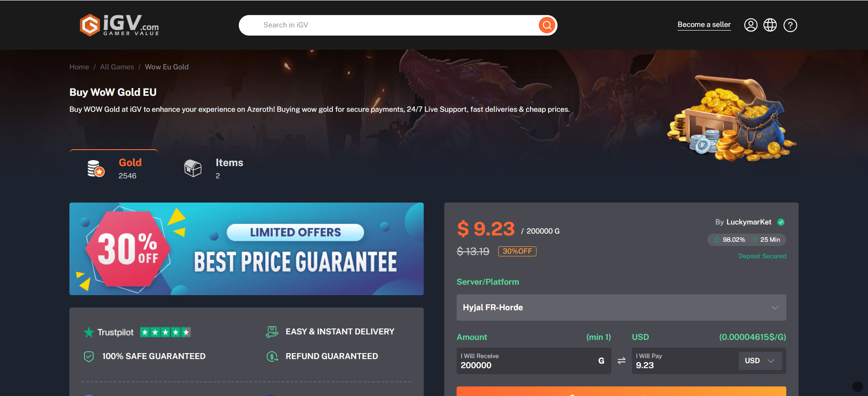The image size is (868, 396).
Task: Open the globe language selector icon
Action: [770, 25]
